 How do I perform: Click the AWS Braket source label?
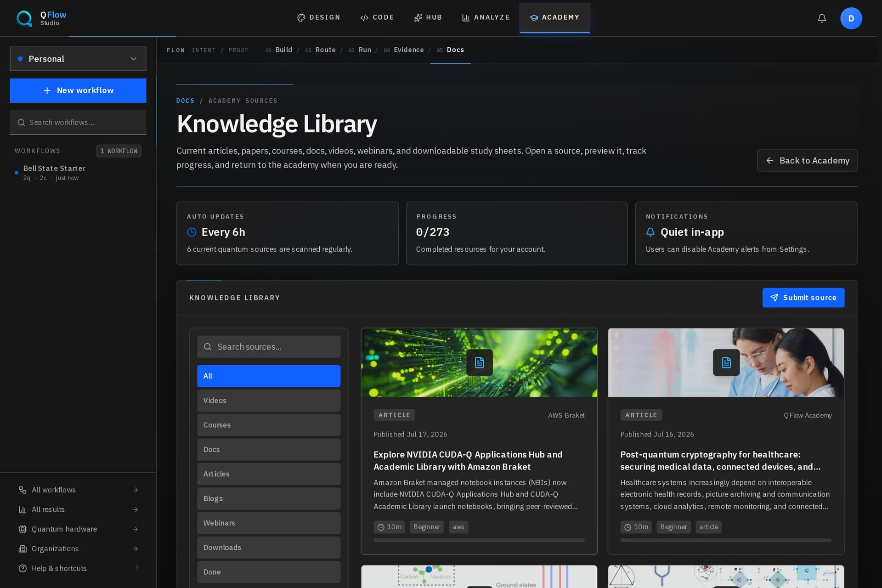566,415
